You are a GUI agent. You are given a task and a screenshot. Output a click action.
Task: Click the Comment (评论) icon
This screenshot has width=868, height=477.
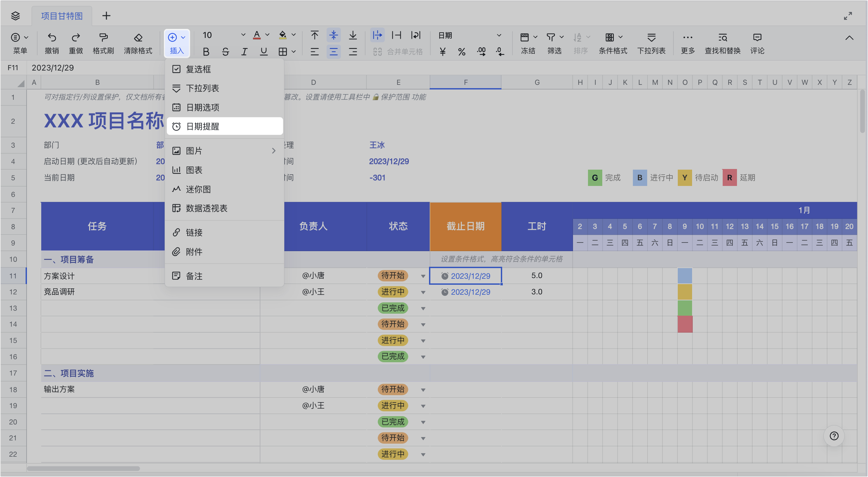tap(757, 42)
